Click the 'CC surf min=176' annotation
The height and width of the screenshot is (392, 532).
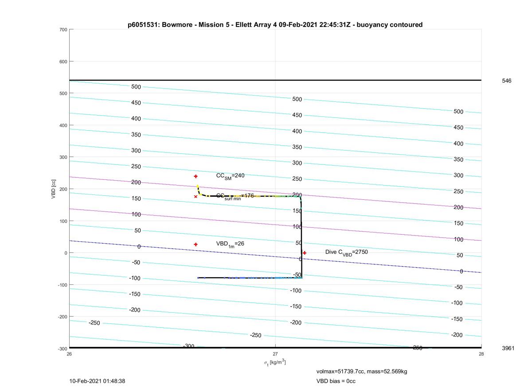[235, 196]
